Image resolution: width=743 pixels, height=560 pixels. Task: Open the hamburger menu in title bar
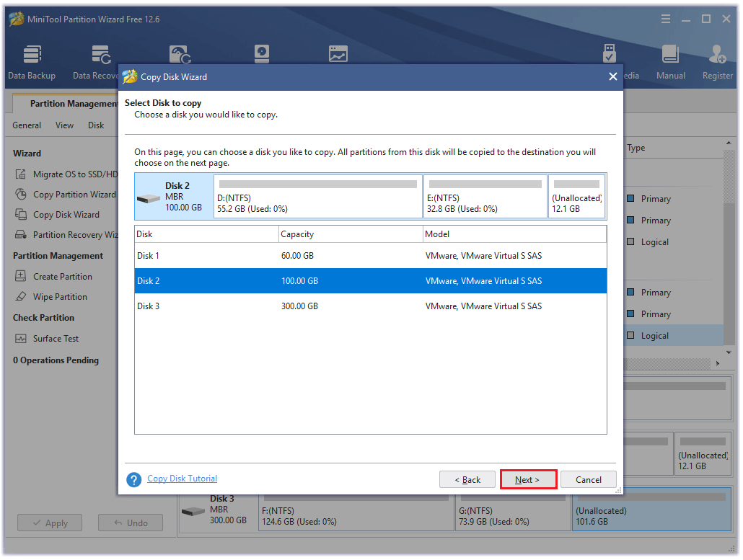666,19
